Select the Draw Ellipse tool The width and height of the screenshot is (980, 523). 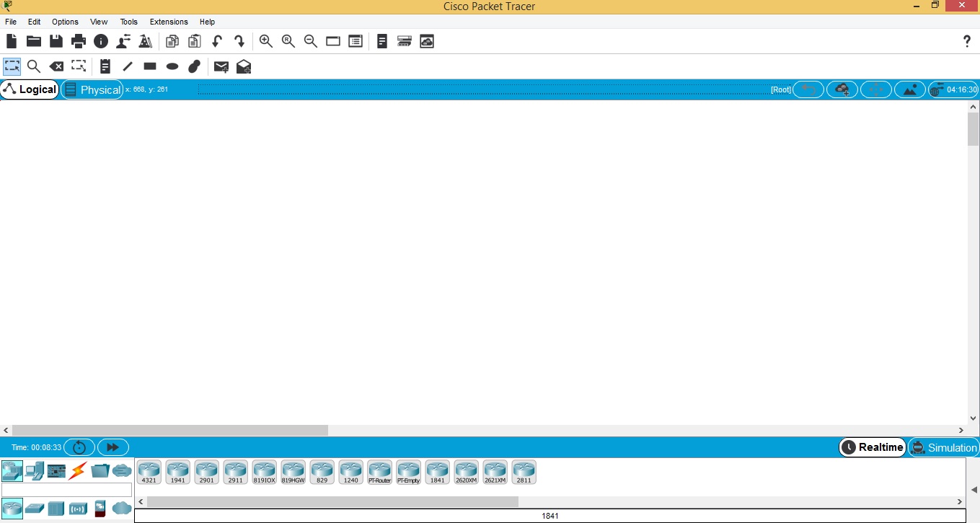coord(172,67)
